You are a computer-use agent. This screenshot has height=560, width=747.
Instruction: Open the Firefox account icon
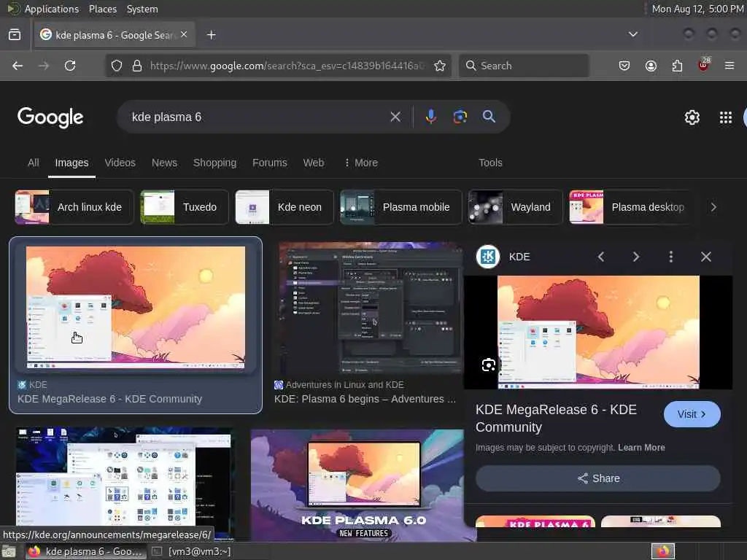pos(651,66)
